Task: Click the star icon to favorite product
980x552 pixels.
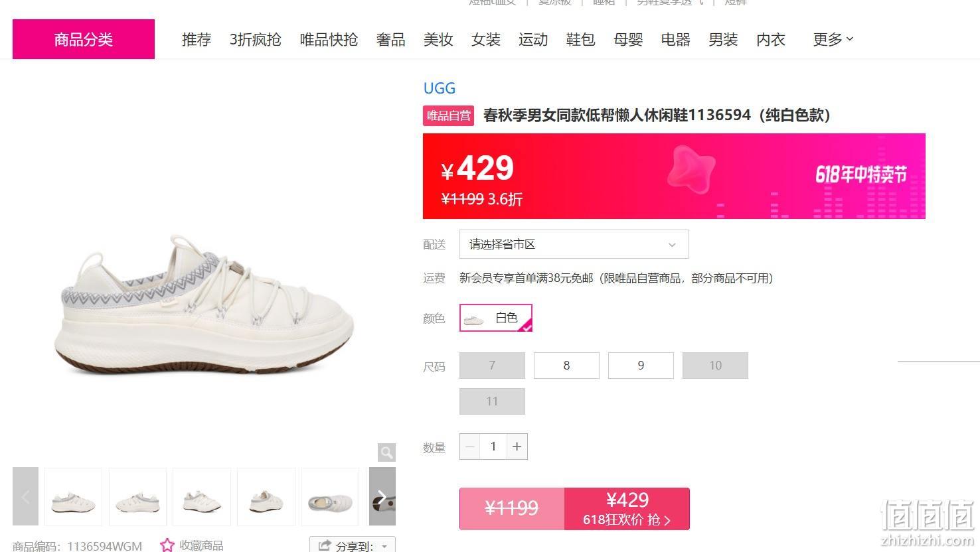Action: [x=167, y=545]
